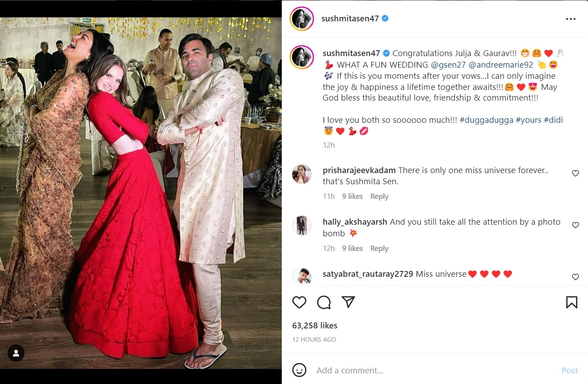Open the emoji picker in comment box
The width and height of the screenshot is (588, 384).
(x=299, y=370)
